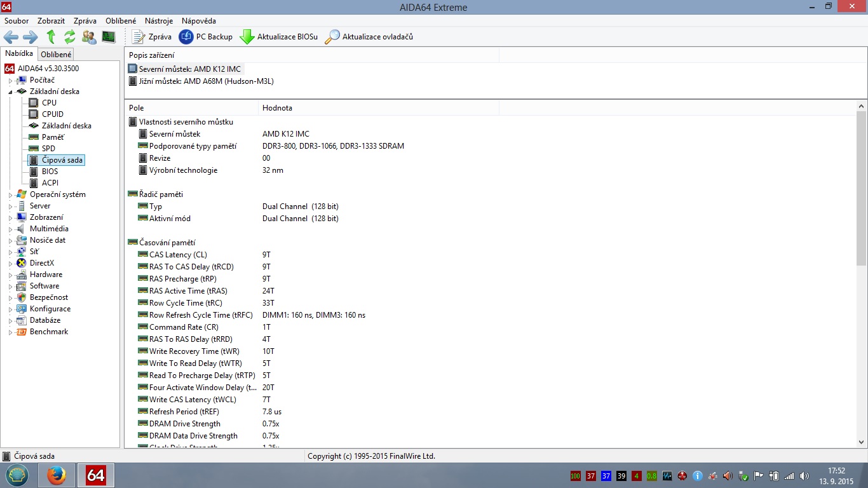The height and width of the screenshot is (488, 868).
Task: Select CPU in the tree
Action: coord(49,103)
